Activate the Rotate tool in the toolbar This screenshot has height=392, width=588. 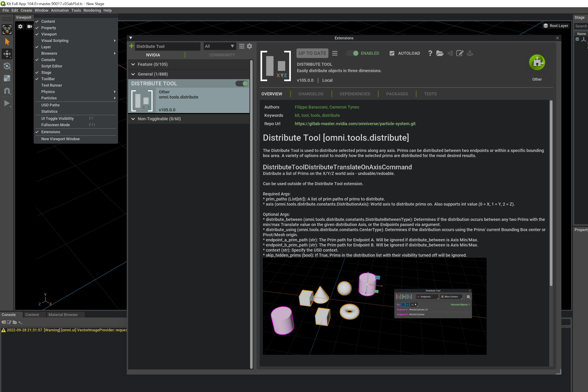pyautogui.click(x=7, y=66)
